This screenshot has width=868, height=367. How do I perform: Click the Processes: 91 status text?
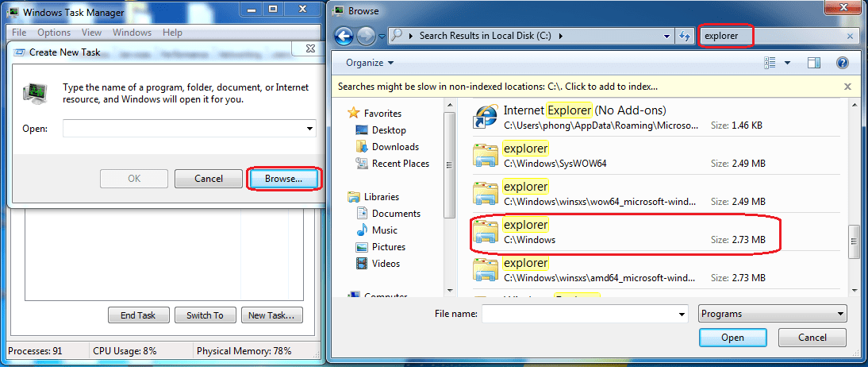(35, 351)
